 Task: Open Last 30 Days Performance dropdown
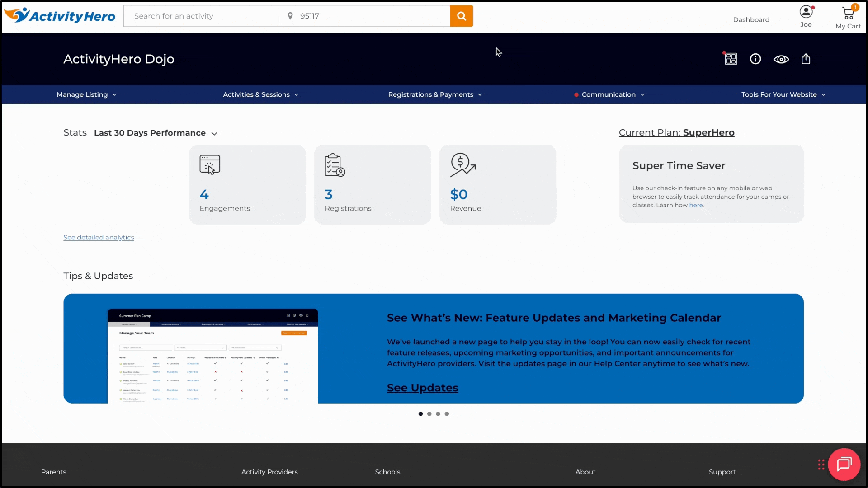pos(156,133)
